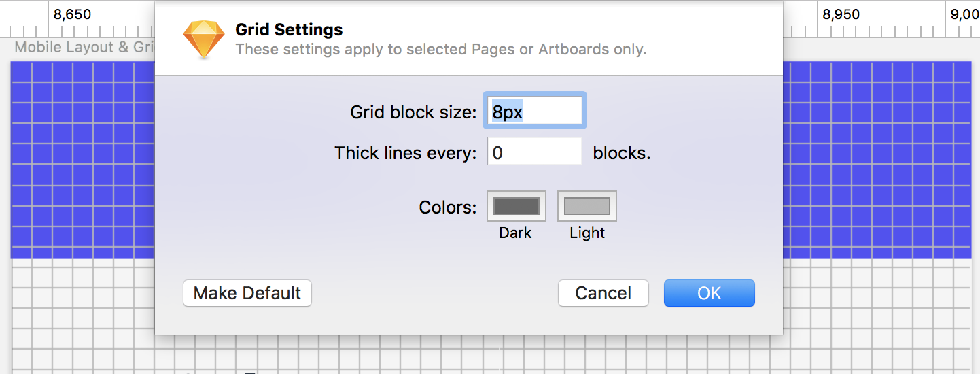Click the 'Grid block size:' label
Screen dimensions: 980x374
point(413,112)
